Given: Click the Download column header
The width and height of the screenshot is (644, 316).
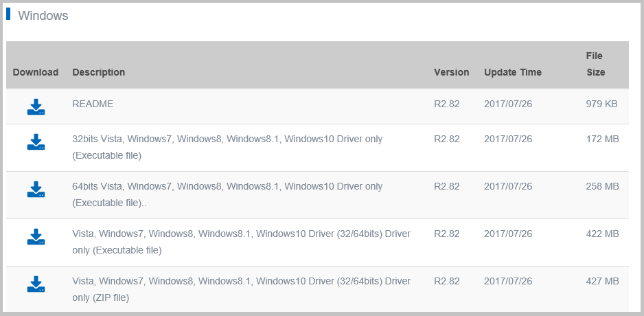Looking at the screenshot, I should click(x=36, y=72).
